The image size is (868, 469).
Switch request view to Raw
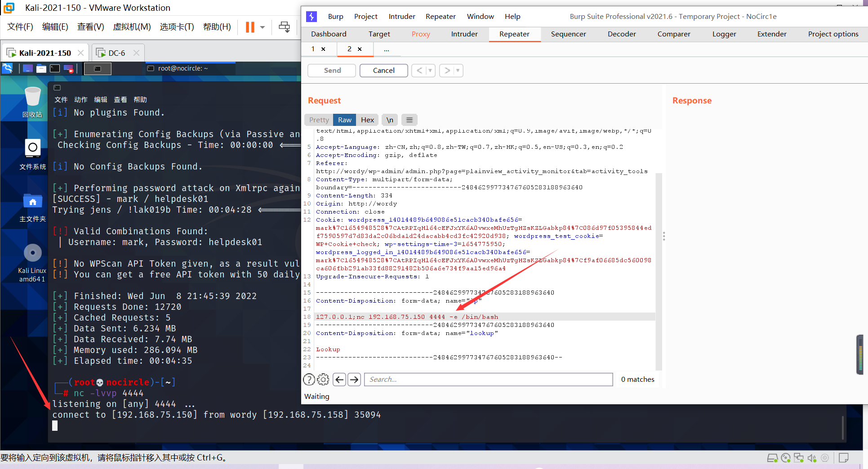click(x=345, y=120)
